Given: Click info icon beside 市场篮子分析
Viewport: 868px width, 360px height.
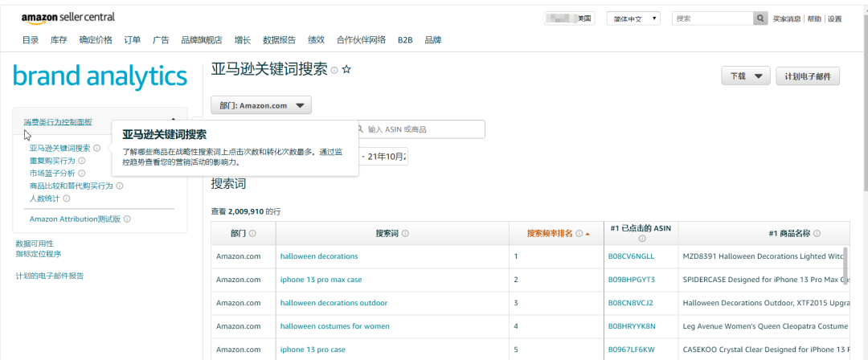Looking at the screenshot, I should click(81, 174).
